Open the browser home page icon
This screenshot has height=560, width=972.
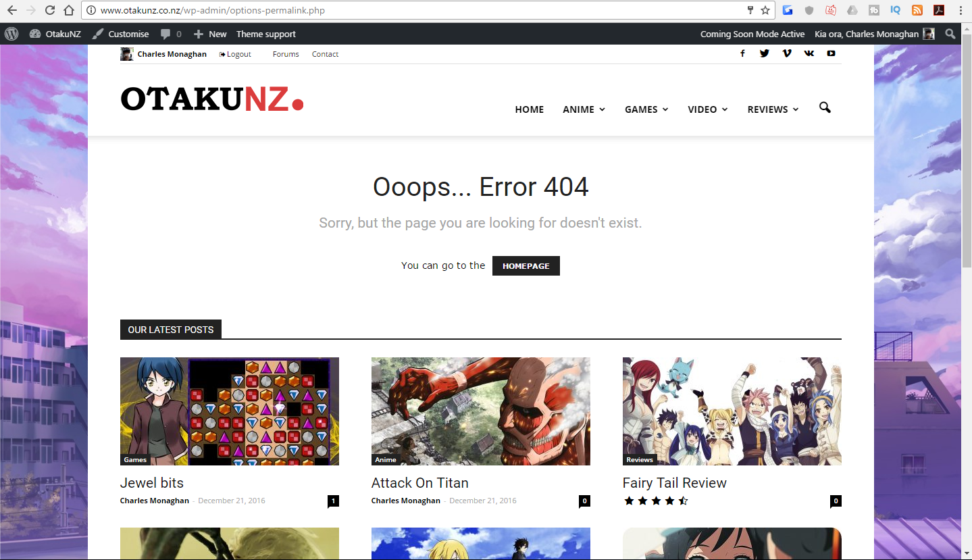click(x=68, y=10)
